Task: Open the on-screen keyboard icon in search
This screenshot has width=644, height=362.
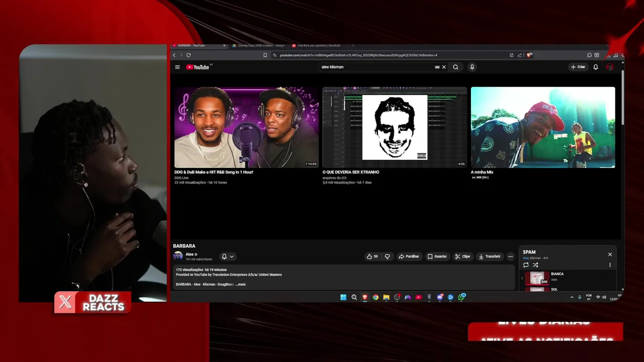Action: click(x=437, y=67)
